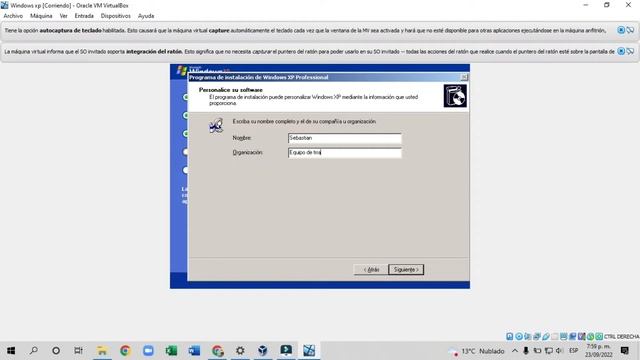Screen dimensions: 640x360
Task: Click the microphone tray icon
Action: click(526, 351)
